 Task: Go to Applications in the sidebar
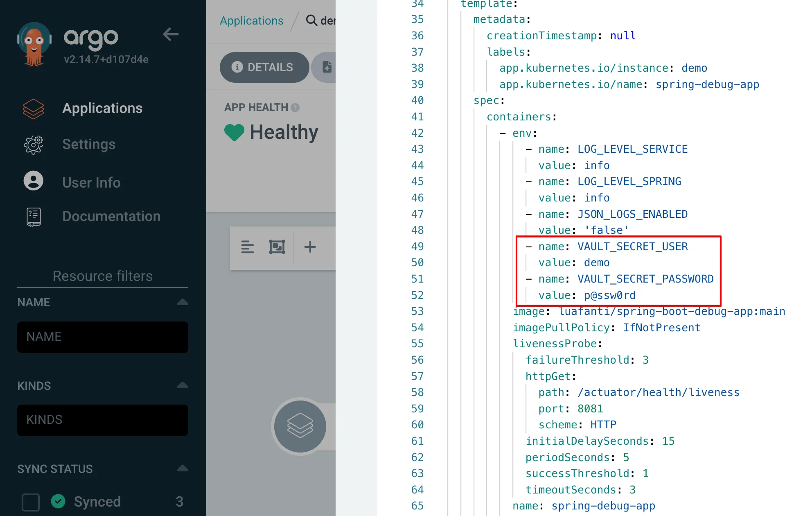(x=102, y=108)
